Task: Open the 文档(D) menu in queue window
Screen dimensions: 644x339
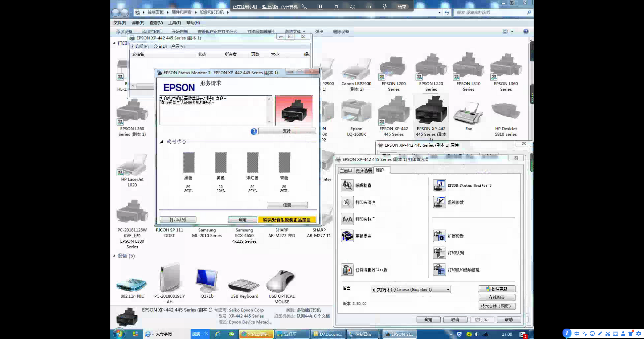Action: point(160,46)
